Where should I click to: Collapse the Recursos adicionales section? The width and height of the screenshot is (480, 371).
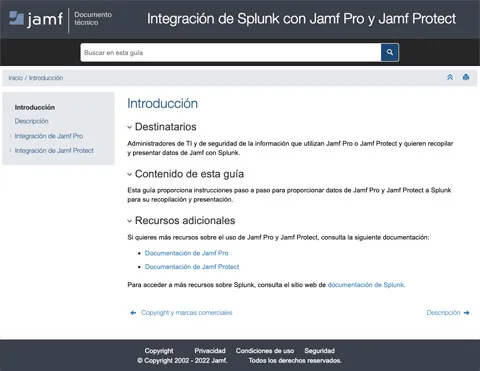(x=130, y=221)
